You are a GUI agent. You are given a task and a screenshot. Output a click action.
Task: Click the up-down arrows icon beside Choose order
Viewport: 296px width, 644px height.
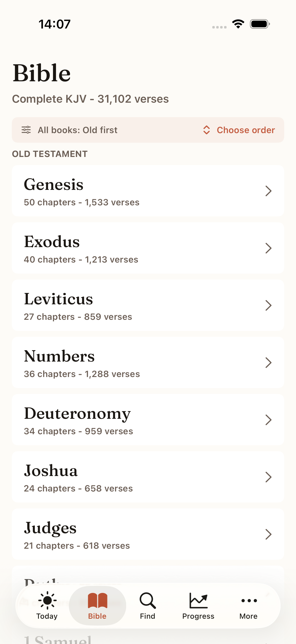coord(206,130)
